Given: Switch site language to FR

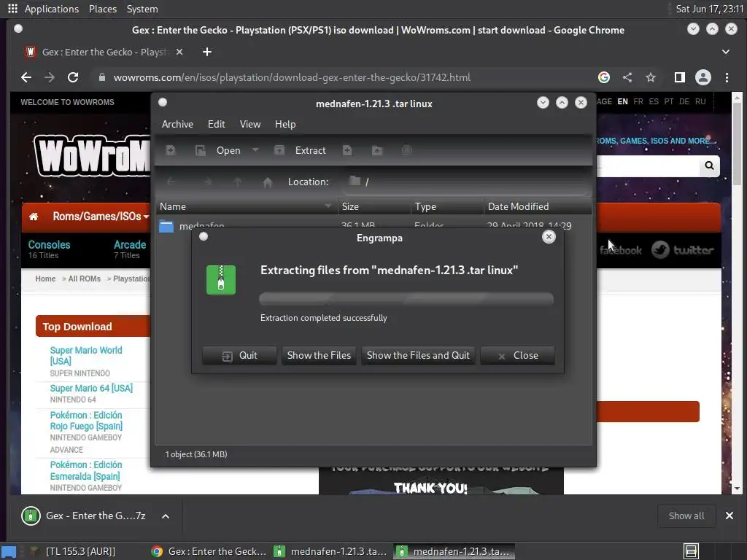Looking at the screenshot, I should pyautogui.click(x=638, y=101).
